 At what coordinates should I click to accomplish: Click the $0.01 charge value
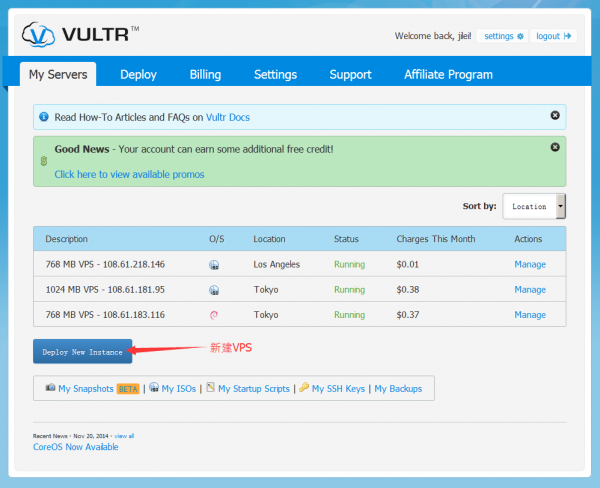pos(408,264)
